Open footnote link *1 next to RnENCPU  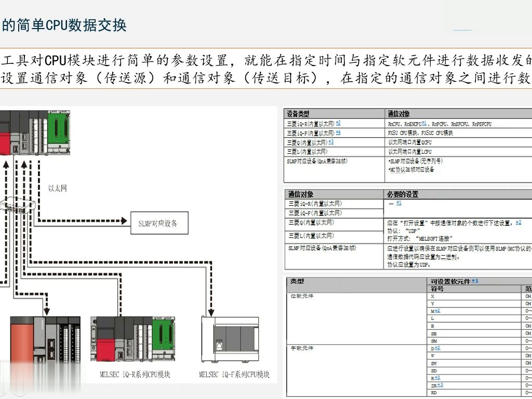(424, 122)
